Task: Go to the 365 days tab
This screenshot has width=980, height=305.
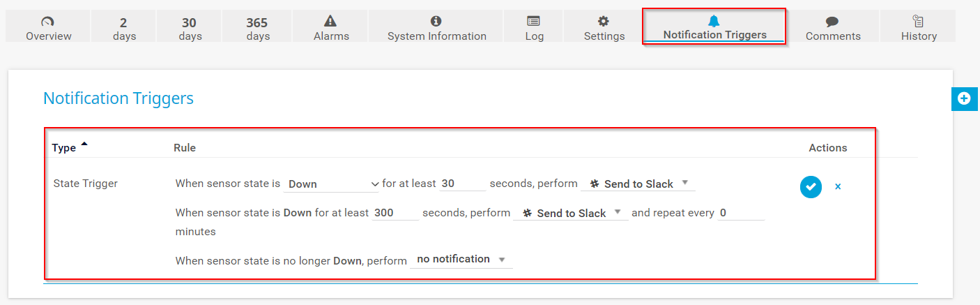Action: coord(257,27)
